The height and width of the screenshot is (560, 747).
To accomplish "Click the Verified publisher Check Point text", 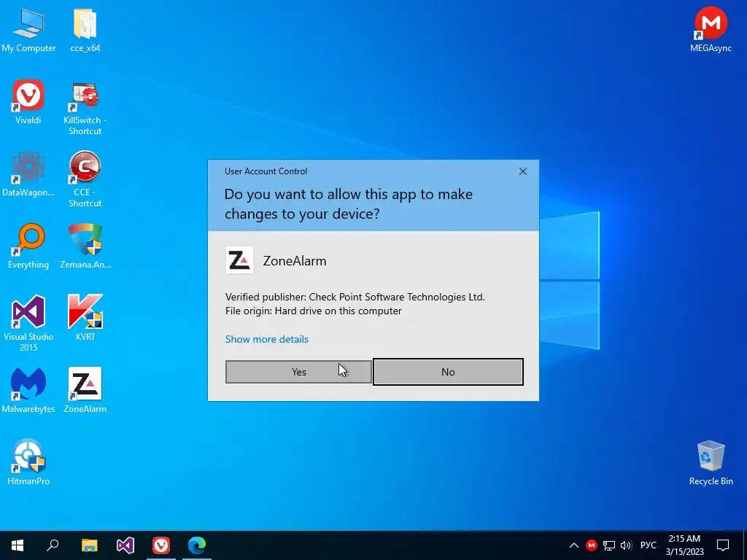I will [x=355, y=297].
